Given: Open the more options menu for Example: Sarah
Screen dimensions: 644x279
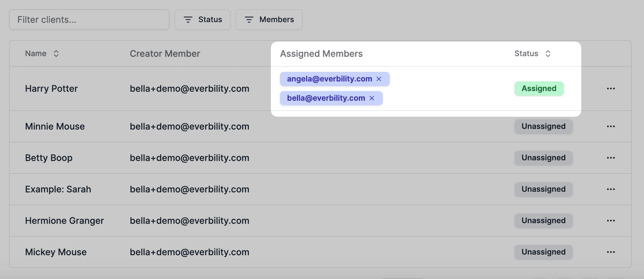Looking at the screenshot, I should tap(611, 189).
